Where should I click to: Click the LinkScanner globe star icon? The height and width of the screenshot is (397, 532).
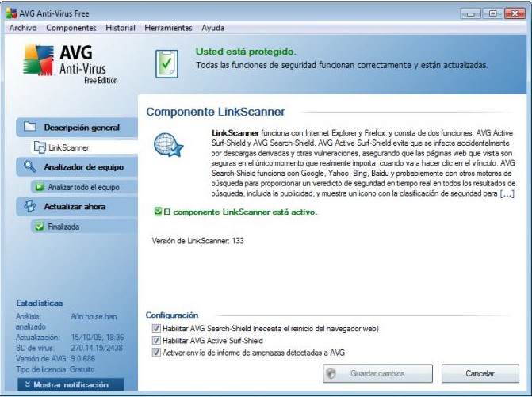click(x=169, y=145)
